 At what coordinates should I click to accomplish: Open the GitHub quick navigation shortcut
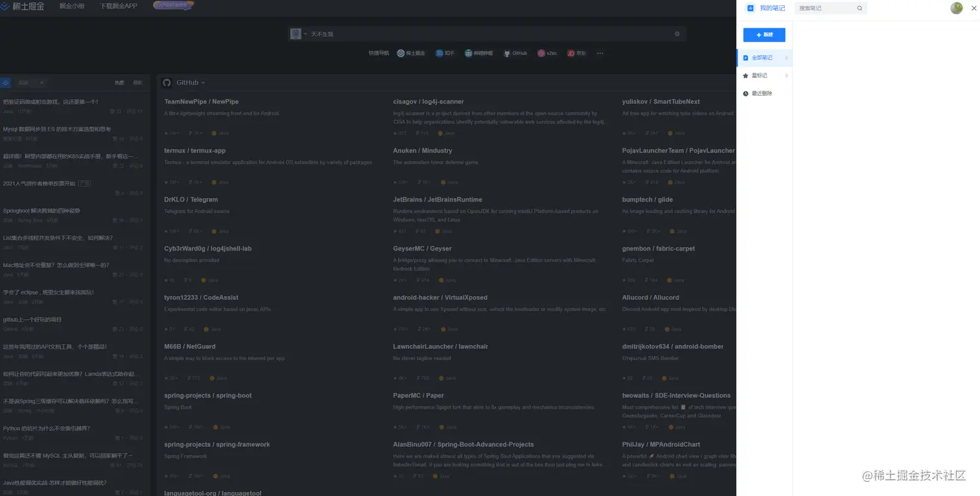tap(515, 53)
